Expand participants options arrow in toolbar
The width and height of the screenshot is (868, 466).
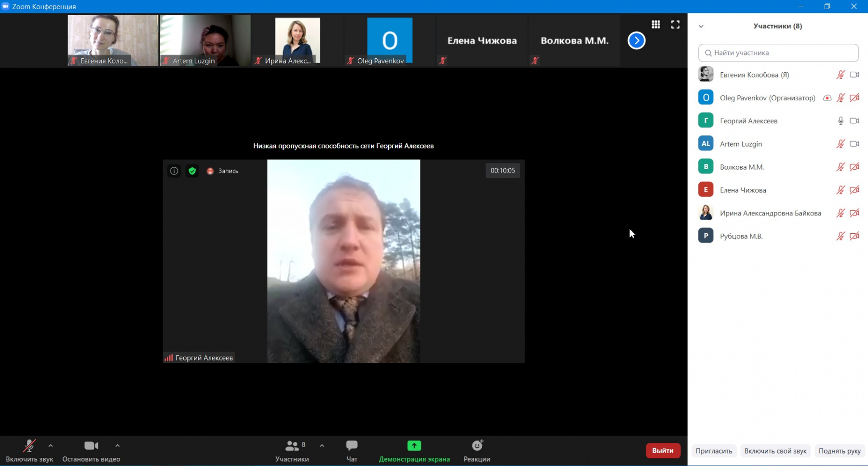point(322,446)
